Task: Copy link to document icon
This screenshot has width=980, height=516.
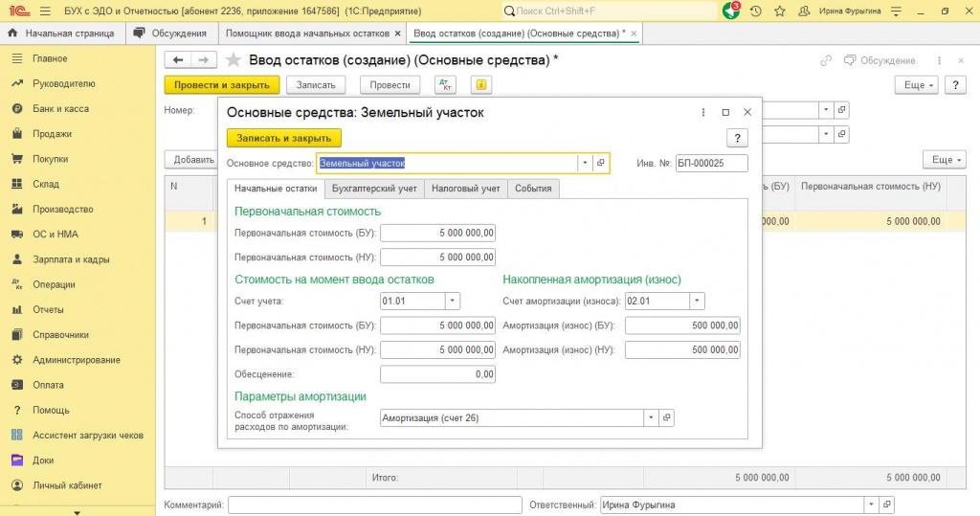Action: [x=826, y=60]
